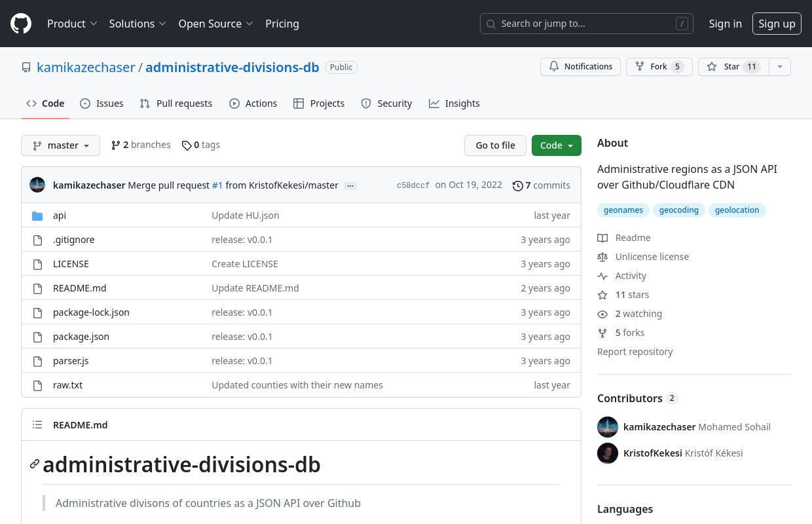This screenshot has height=524, width=812.
Task: Click the star icon beside 11 stars
Action: (x=602, y=295)
